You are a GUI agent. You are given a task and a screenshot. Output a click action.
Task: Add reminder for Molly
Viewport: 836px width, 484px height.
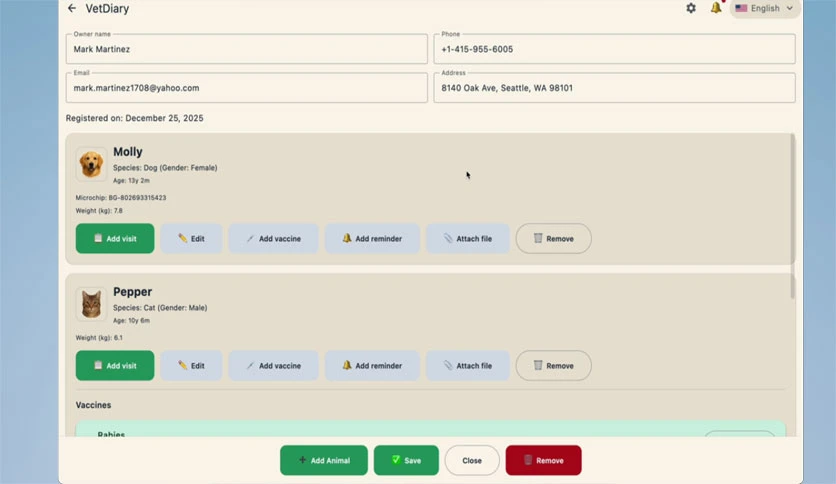point(372,238)
